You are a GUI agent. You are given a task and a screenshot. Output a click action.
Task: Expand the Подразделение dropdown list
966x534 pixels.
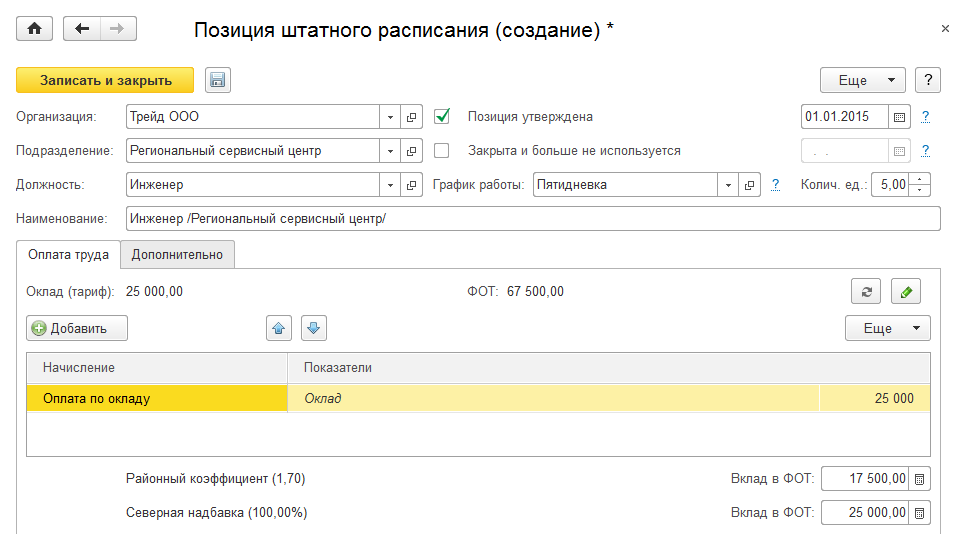(x=390, y=152)
